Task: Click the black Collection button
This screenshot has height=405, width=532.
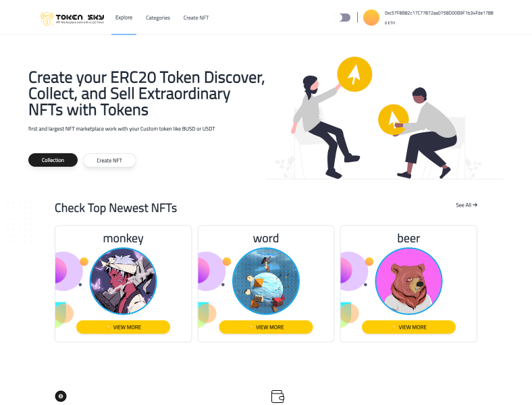Action: [x=53, y=160]
